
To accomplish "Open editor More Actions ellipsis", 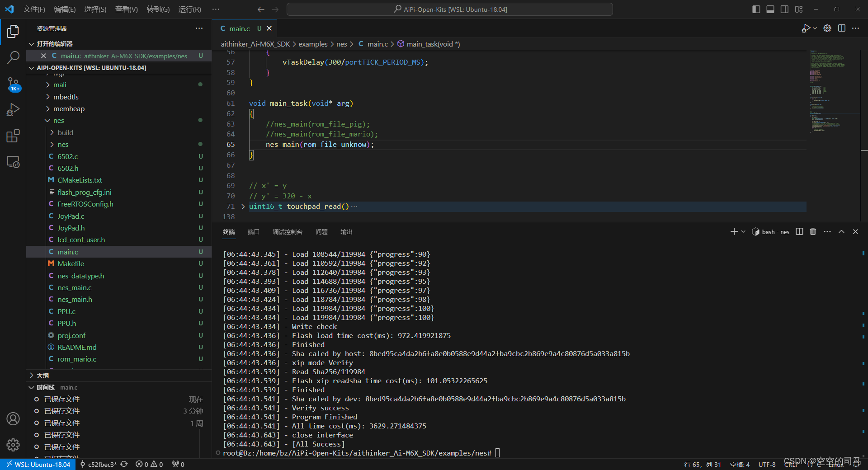I will 856,28.
